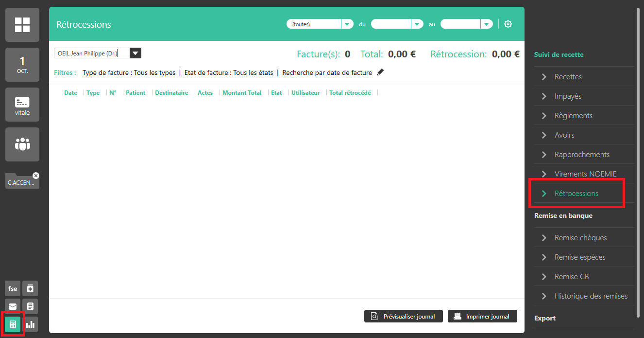This screenshot has height=338, width=644.
Task: Open the patients group icon
Action: (x=22, y=144)
